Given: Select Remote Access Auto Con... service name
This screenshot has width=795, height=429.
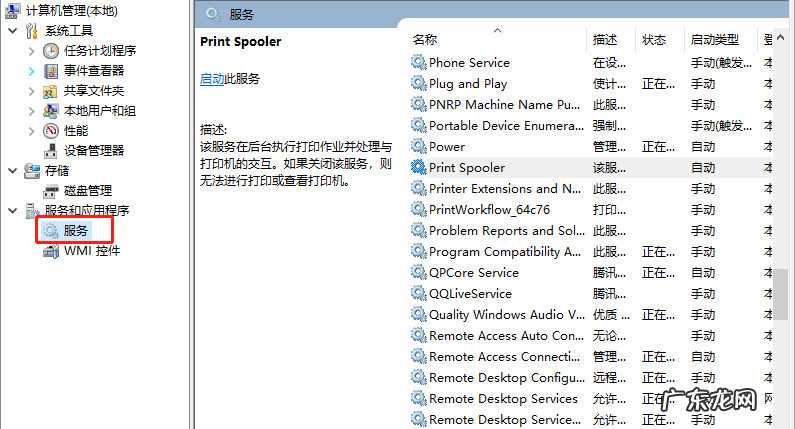Looking at the screenshot, I should coord(507,336).
